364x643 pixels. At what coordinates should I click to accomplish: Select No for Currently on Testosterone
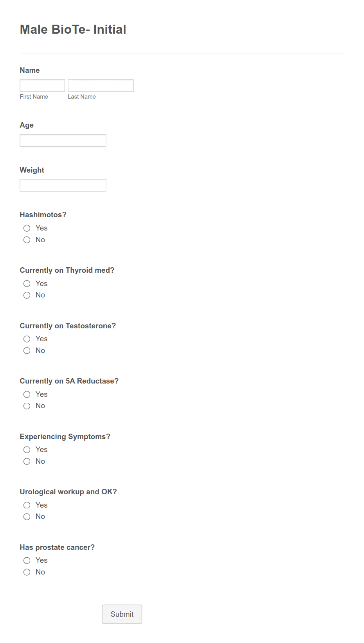(27, 351)
